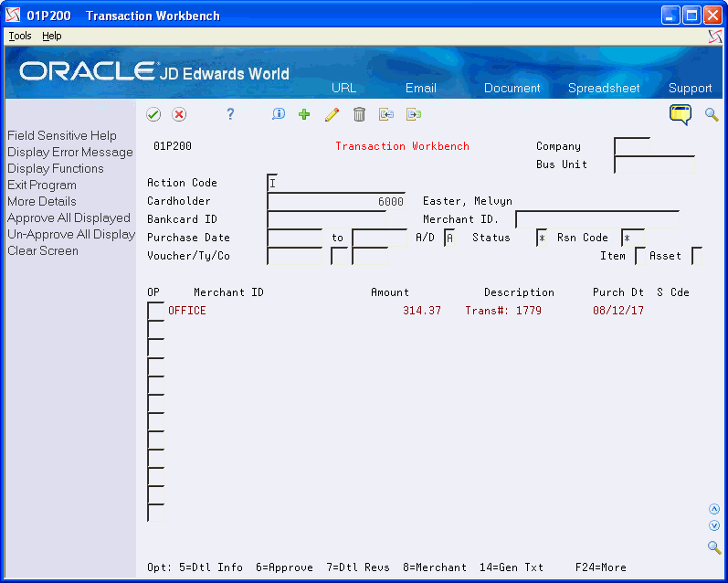The image size is (728, 583).
Task: Click the Spreadsheet link in banner
Action: coord(604,88)
